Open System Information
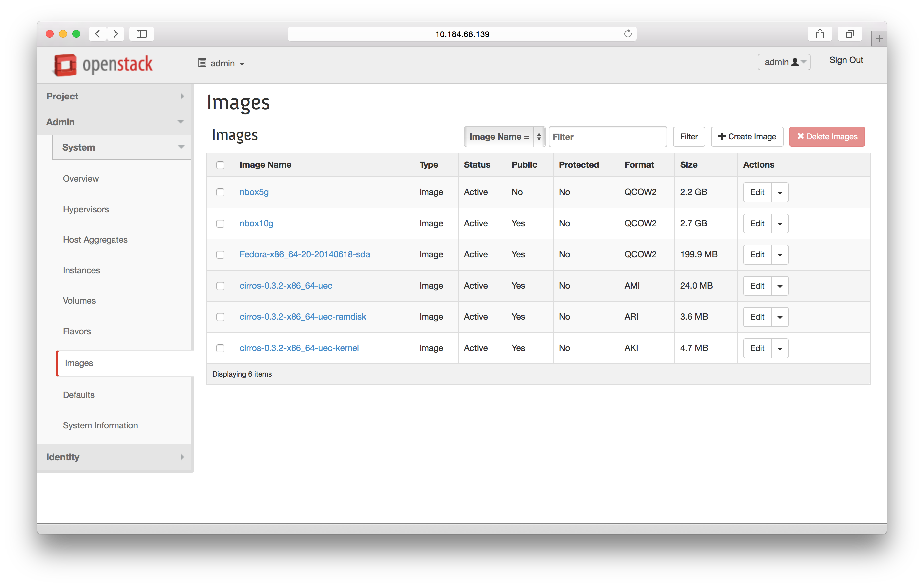Viewport: 924px width, 587px height. (100, 425)
